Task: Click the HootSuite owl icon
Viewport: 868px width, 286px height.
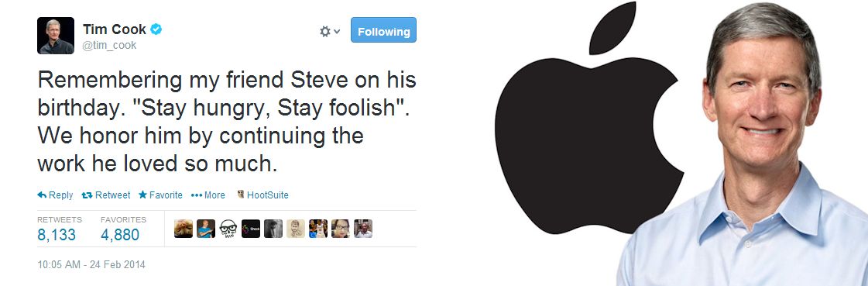Action: click(x=241, y=195)
